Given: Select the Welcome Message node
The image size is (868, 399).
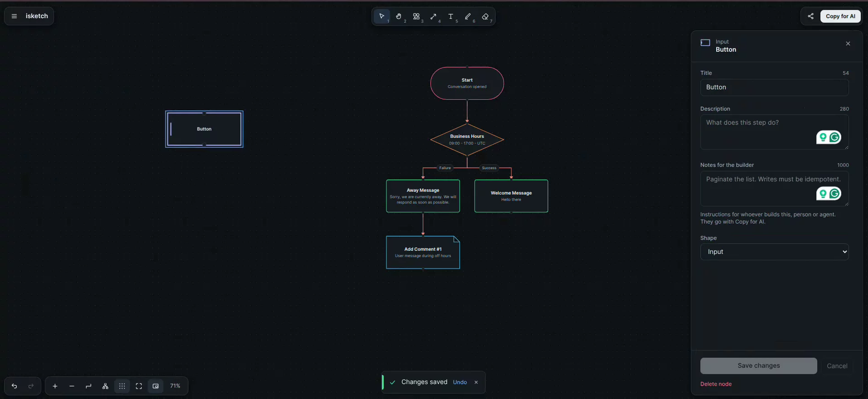Looking at the screenshot, I should pyautogui.click(x=511, y=196).
